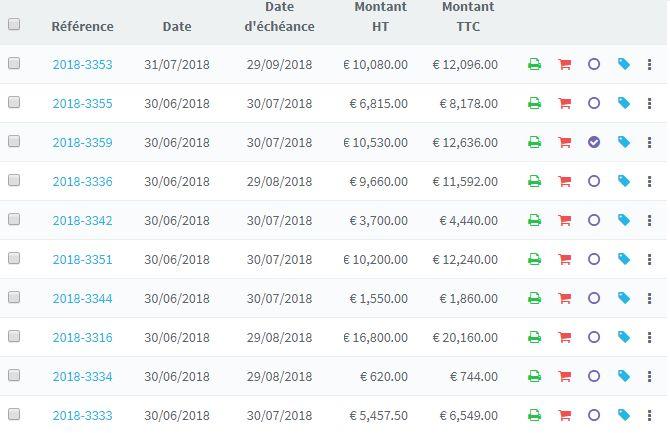Expand more options for invoice 2018-3316
Image resolution: width=670 pixels, height=433 pixels.
click(x=650, y=338)
